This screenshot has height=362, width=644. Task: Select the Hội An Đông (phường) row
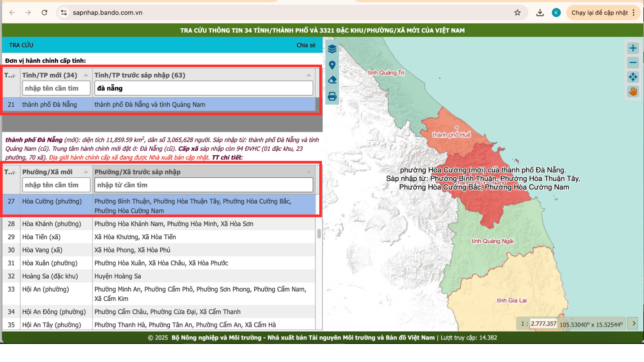159,312
